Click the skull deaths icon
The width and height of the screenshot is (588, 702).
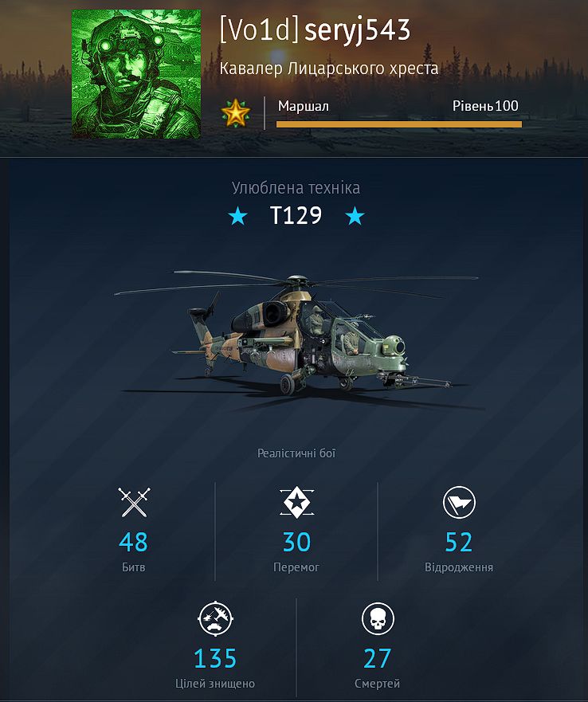coord(378,618)
